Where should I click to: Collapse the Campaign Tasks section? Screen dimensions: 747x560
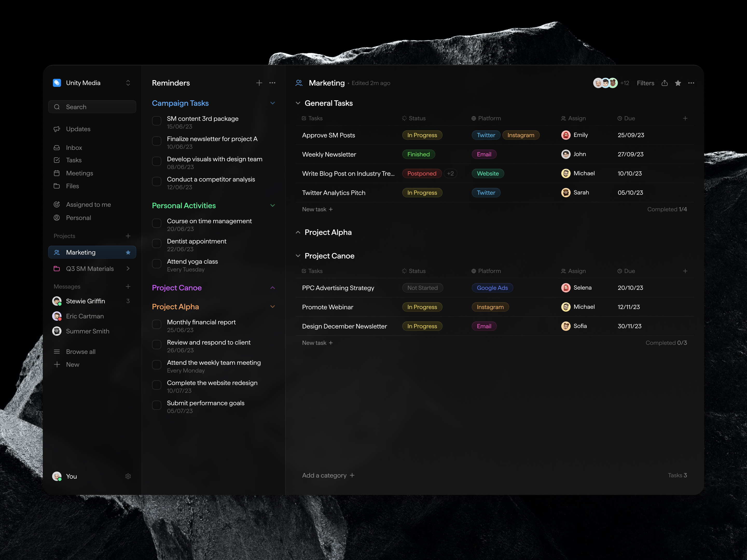click(273, 103)
